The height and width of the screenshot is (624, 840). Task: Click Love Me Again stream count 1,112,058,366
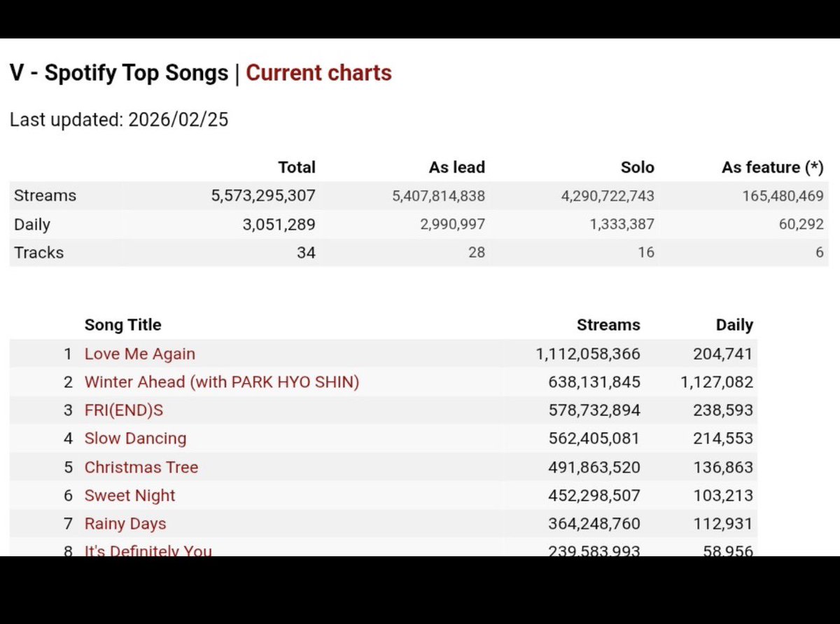click(588, 354)
